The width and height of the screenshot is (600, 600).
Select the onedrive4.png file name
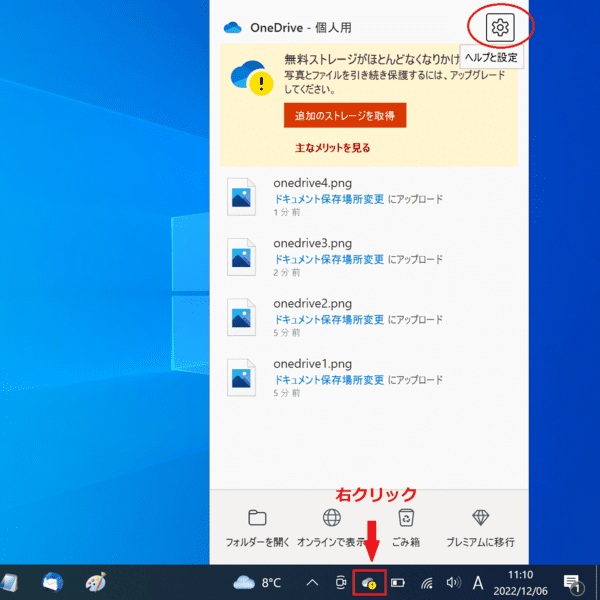click(x=312, y=183)
